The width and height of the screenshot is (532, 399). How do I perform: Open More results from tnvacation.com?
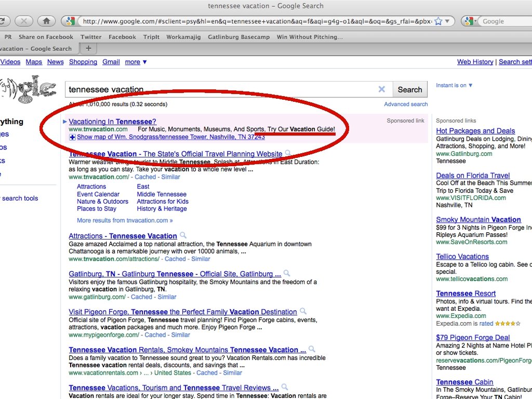[125, 220]
